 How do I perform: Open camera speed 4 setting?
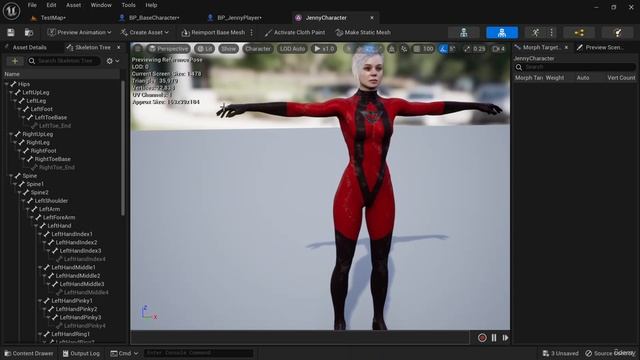pyautogui.click(x=499, y=49)
